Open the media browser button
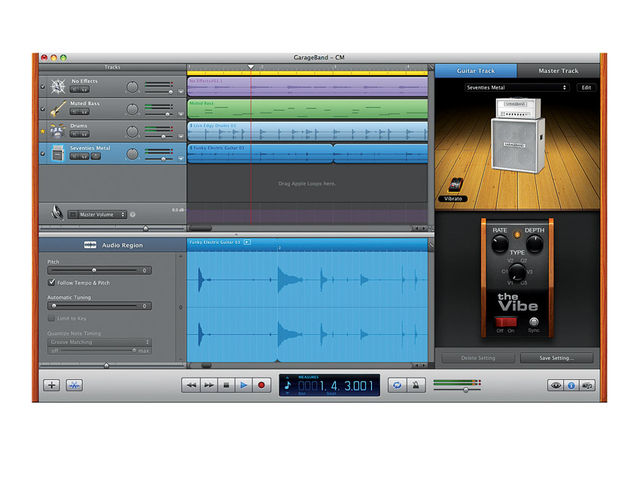 click(587, 385)
